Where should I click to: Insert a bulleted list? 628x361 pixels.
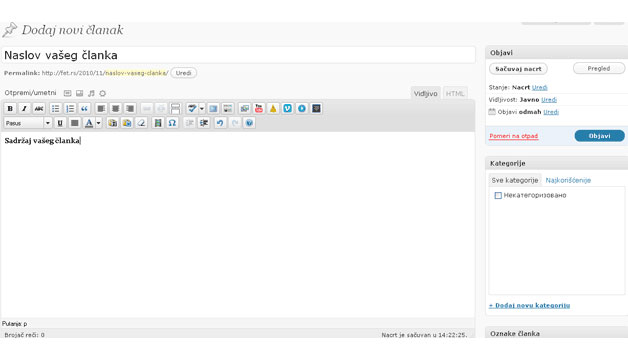55,109
